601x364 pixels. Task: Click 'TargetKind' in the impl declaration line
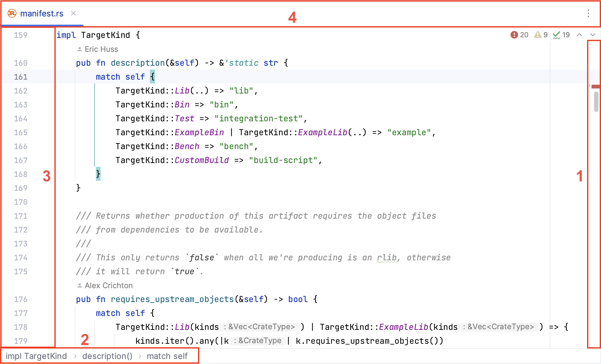105,35
